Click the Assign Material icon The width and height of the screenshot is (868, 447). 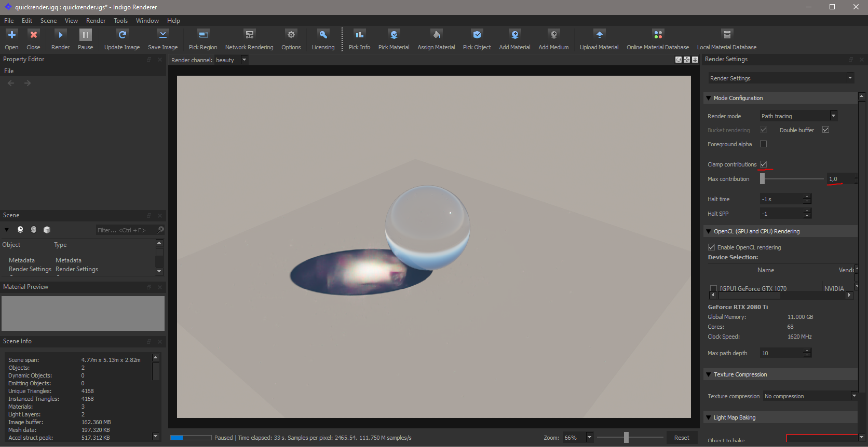pyautogui.click(x=436, y=35)
